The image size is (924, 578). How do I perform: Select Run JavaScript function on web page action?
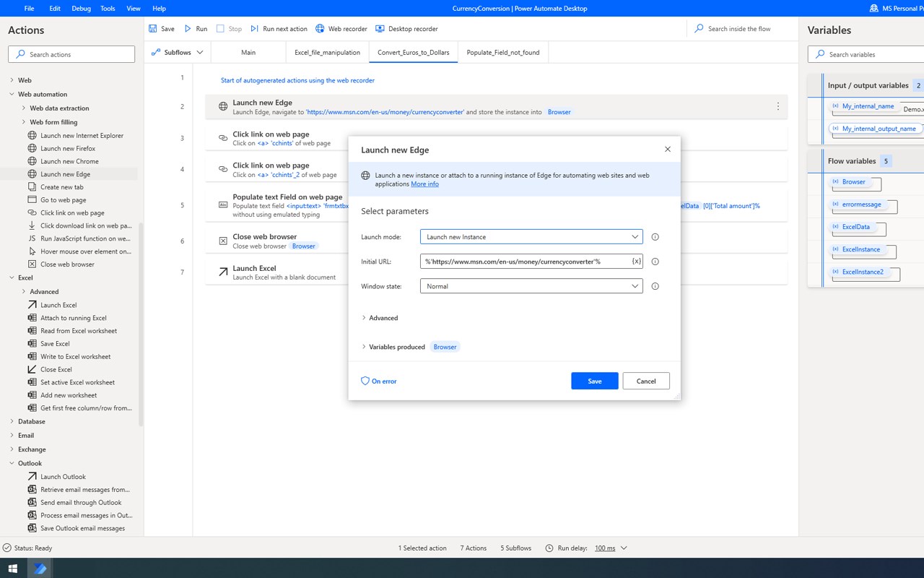(79, 238)
